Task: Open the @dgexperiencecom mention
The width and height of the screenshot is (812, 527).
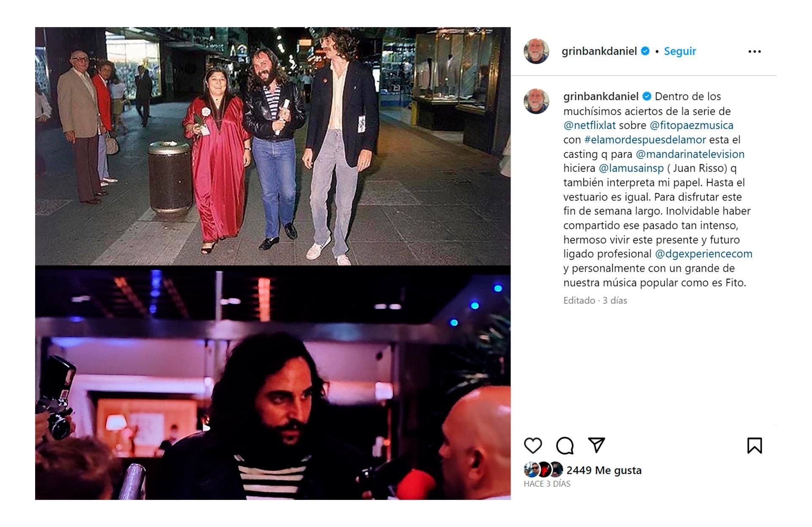Action: [704, 254]
